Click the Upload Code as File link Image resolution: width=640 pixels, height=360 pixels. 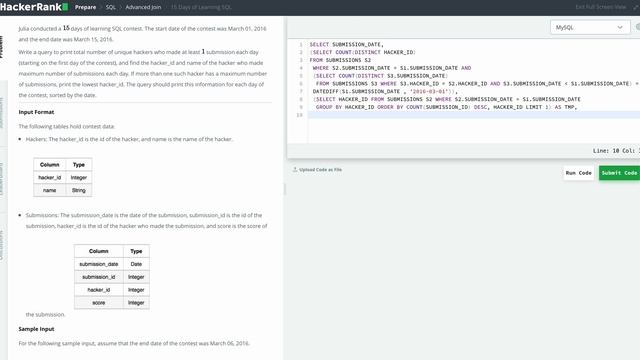[x=320, y=169]
